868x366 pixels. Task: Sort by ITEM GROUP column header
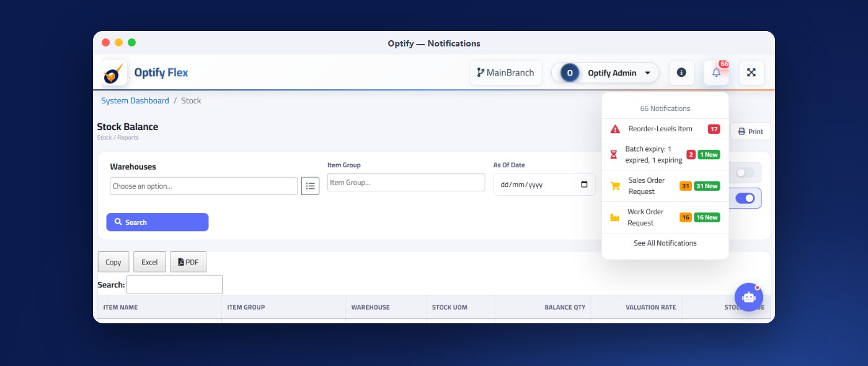(x=283, y=308)
